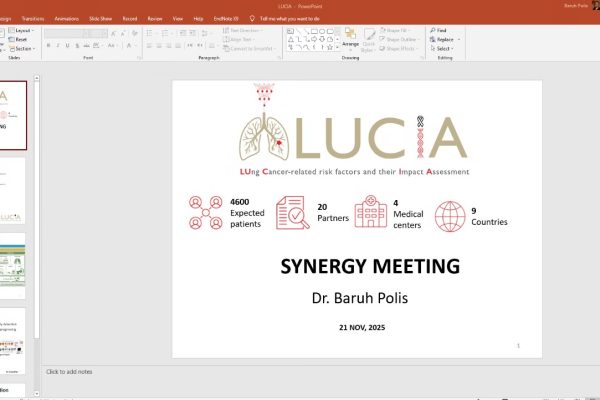The image size is (600, 400).
Task: Open the Change Case Aa dropdown
Action: tap(111, 46)
